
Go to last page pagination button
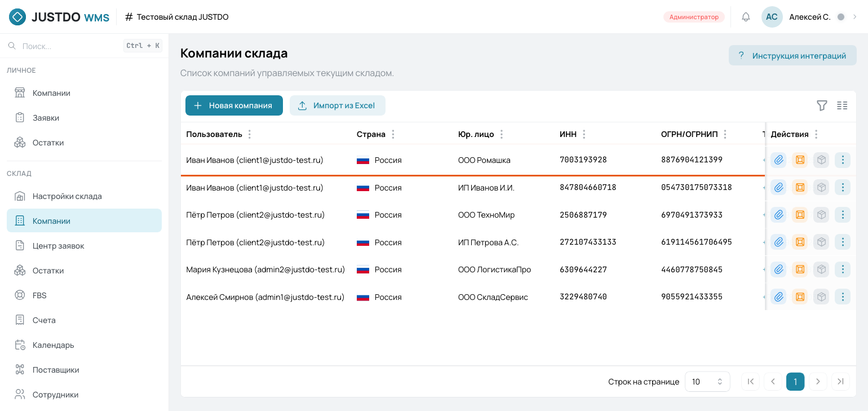click(x=840, y=382)
